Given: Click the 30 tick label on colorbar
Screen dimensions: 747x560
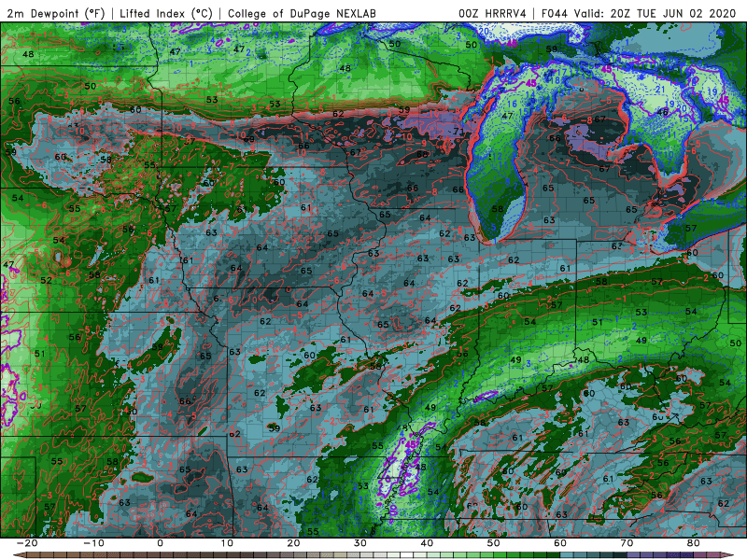Looking at the screenshot, I should click(360, 543).
